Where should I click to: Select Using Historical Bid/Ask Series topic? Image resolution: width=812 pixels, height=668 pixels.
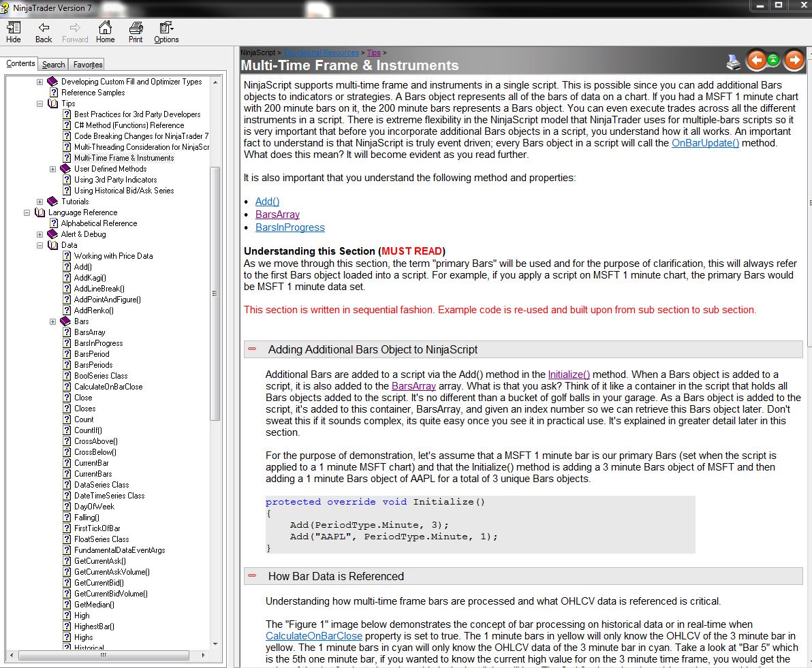(x=124, y=190)
